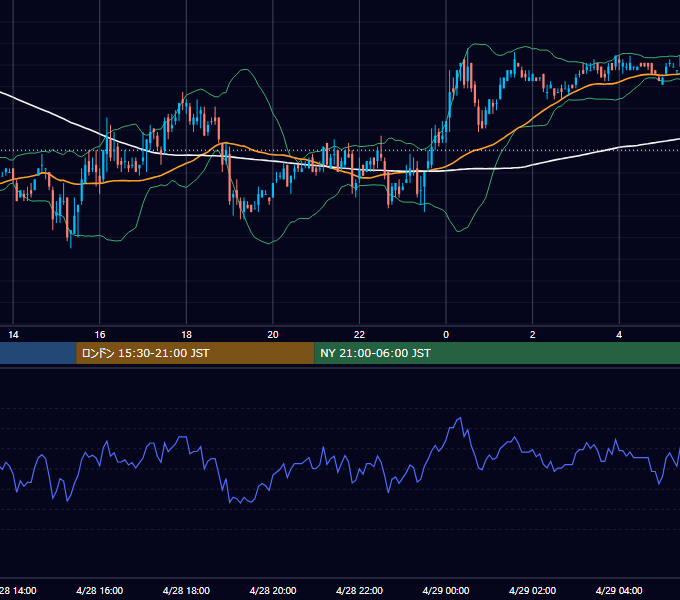Click hour label 16 on price chart axis
Image resolution: width=680 pixels, height=600 pixels.
100,335
